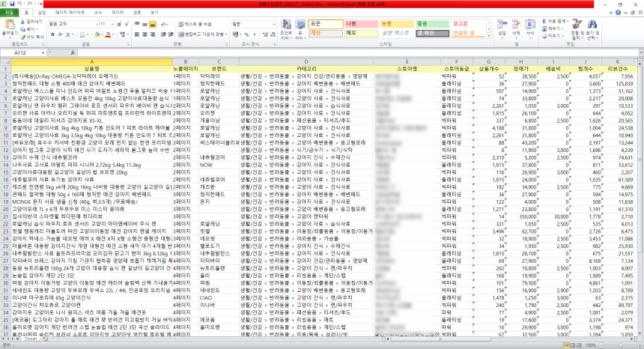Image resolution: width=644 pixels, height=349 pixels.
Task: Toggle bottom vertical alignment
Action: (x=152, y=24)
